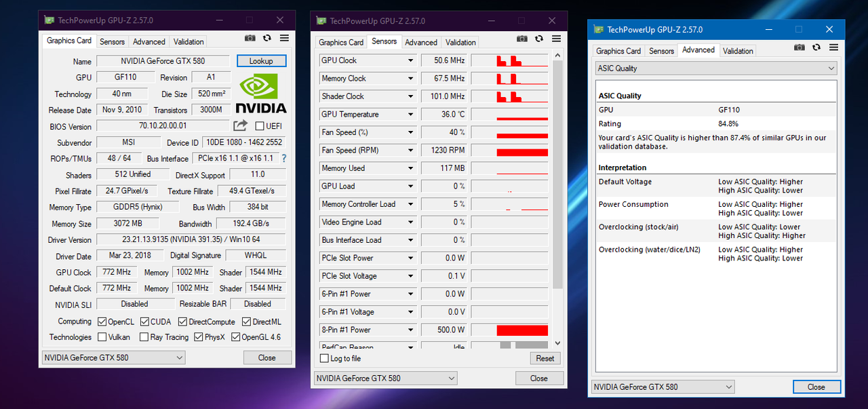Image resolution: width=868 pixels, height=409 pixels.
Task: Open the Fan Speed (%) sensor dropdown
Action: coord(410,132)
